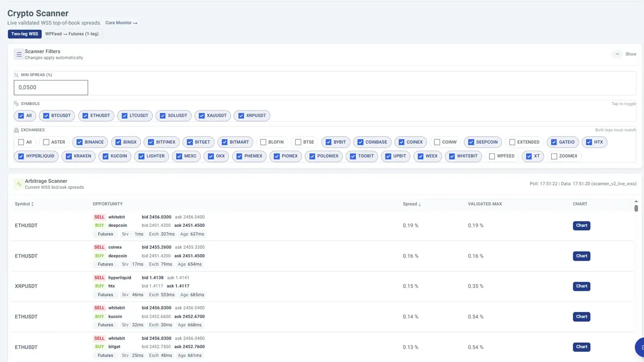Disable the HTX exchange
644x362 pixels.
click(x=589, y=142)
